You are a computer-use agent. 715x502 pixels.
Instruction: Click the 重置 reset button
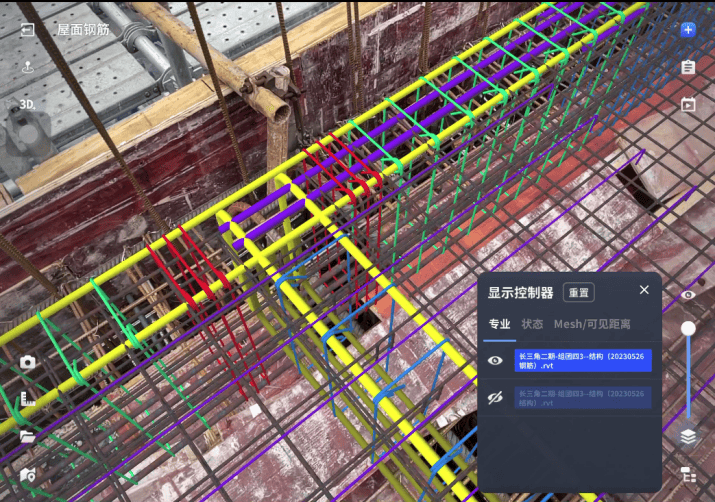(x=578, y=292)
